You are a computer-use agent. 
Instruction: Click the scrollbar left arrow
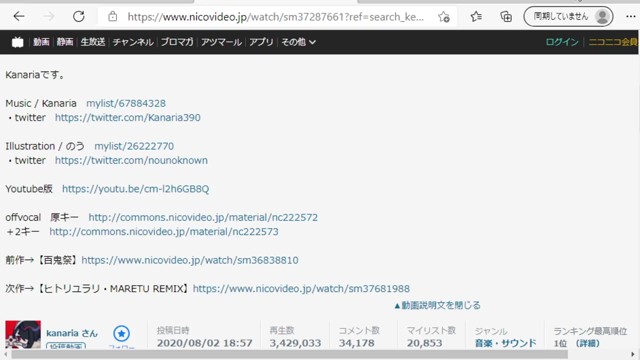[5, 354]
